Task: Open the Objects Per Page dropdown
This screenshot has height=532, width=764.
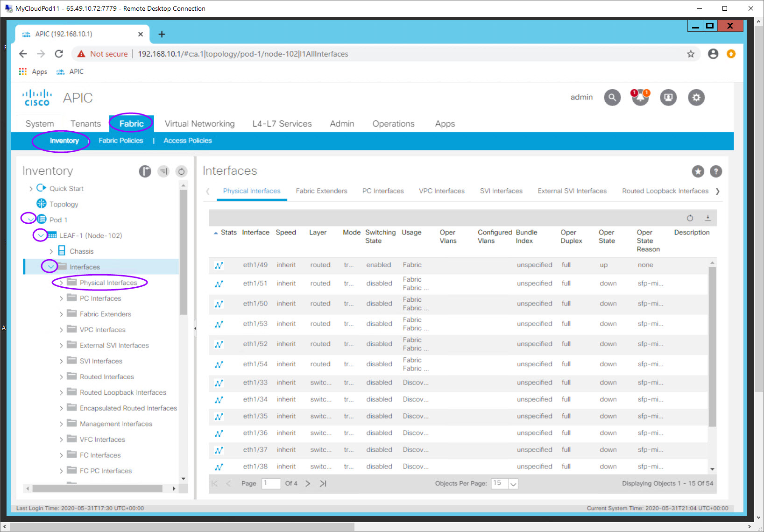Action: [x=513, y=484]
